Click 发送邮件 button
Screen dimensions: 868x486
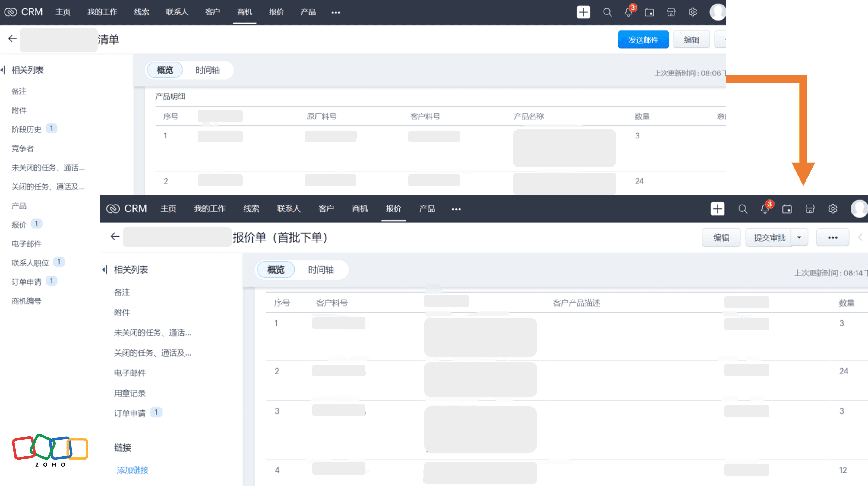pyautogui.click(x=643, y=40)
